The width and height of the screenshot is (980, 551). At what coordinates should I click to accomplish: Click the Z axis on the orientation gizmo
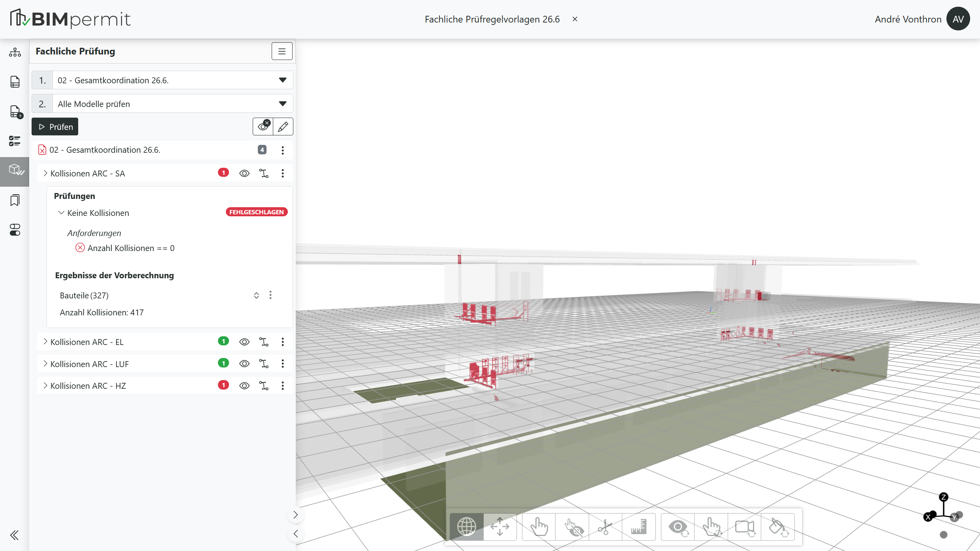click(x=944, y=497)
